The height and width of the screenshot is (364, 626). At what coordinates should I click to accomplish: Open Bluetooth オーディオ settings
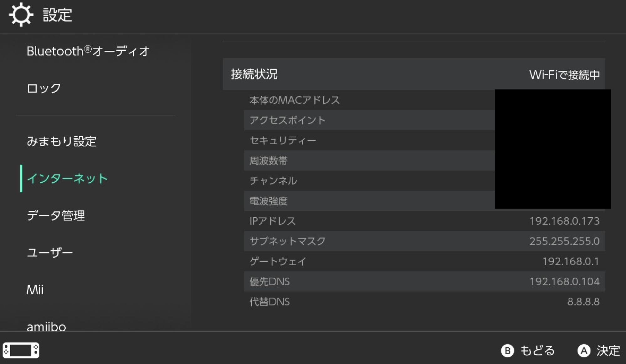tap(88, 51)
